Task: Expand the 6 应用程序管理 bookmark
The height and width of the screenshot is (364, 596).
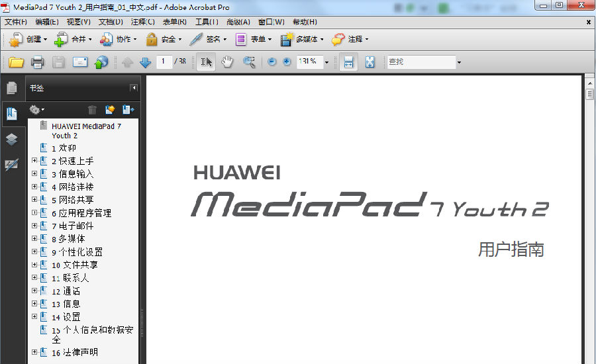Action: (x=34, y=213)
